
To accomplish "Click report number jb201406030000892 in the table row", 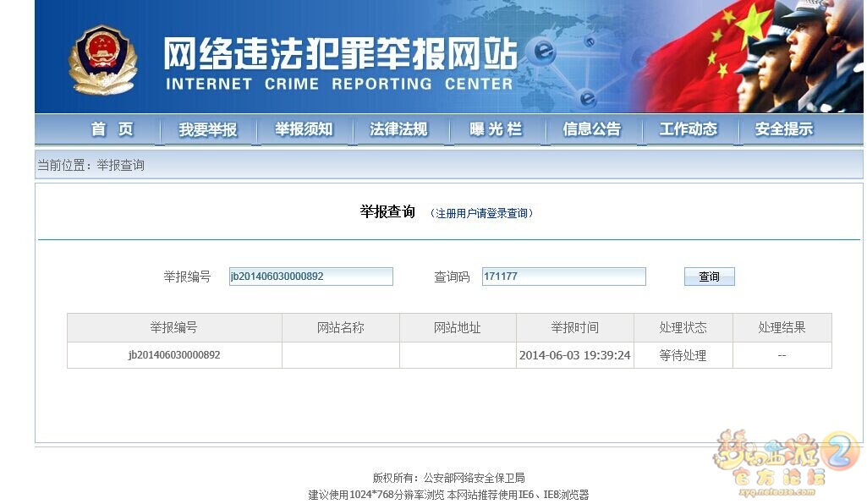I will pyautogui.click(x=174, y=355).
